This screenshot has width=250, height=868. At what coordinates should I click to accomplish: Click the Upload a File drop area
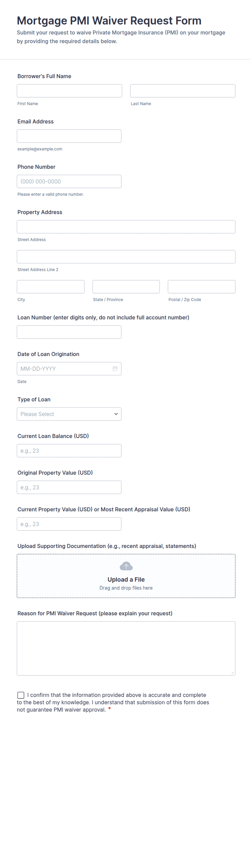pyautogui.click(x=126, y=576)
